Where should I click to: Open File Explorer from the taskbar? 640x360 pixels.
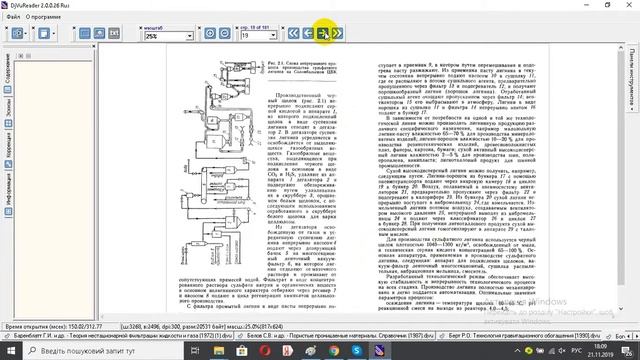pos(219,351)
